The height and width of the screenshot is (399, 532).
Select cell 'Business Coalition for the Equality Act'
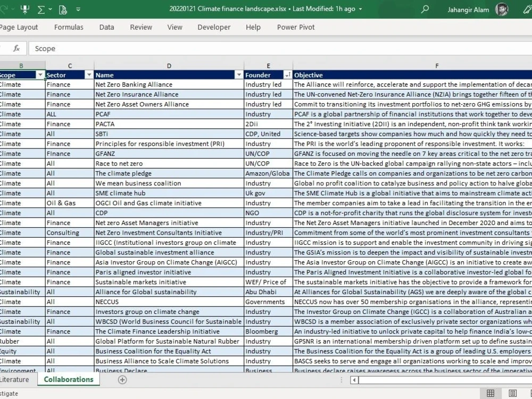[169, 351]
